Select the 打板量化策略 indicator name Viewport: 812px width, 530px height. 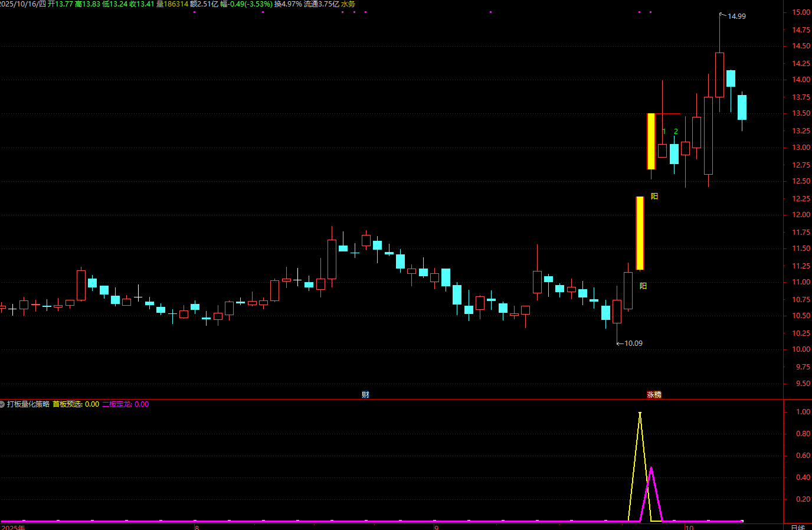click(28, 404)
